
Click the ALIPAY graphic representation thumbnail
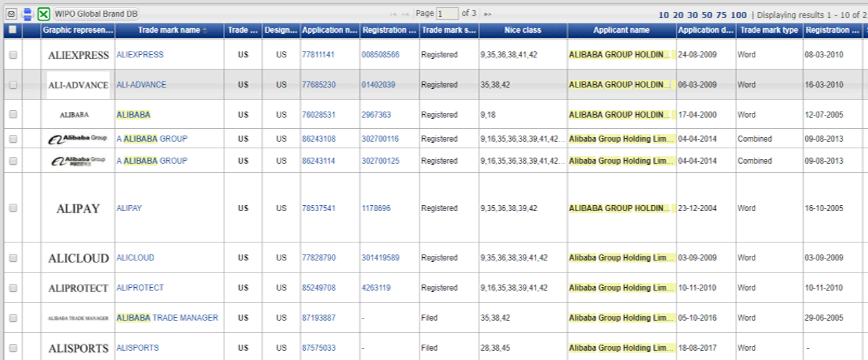77,208
